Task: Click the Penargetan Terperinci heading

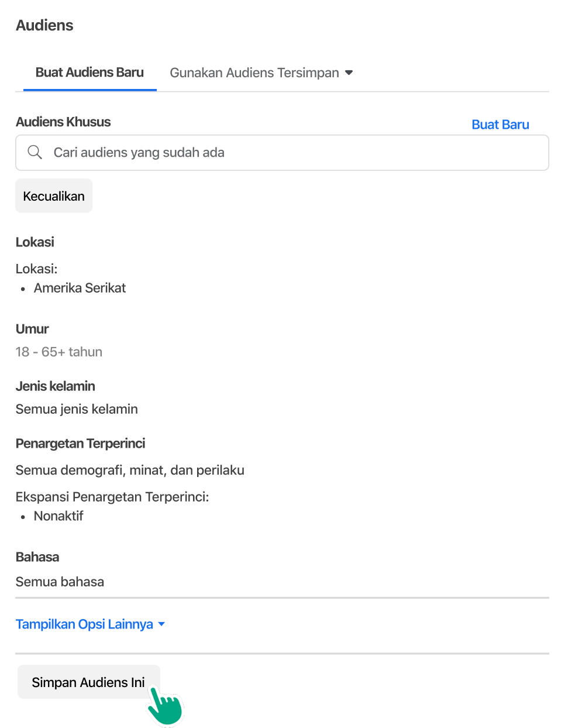Action: 80,443
